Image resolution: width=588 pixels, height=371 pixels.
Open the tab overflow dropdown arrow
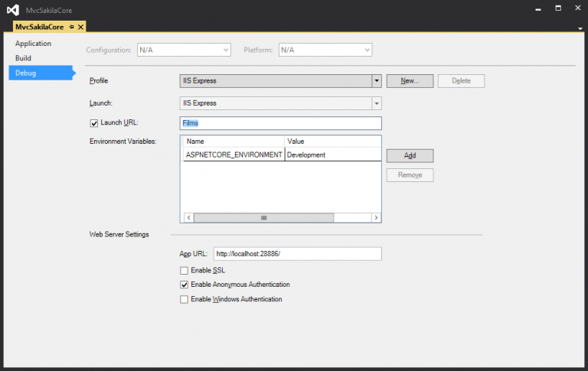pyautogui.click(x=580, y=28)
